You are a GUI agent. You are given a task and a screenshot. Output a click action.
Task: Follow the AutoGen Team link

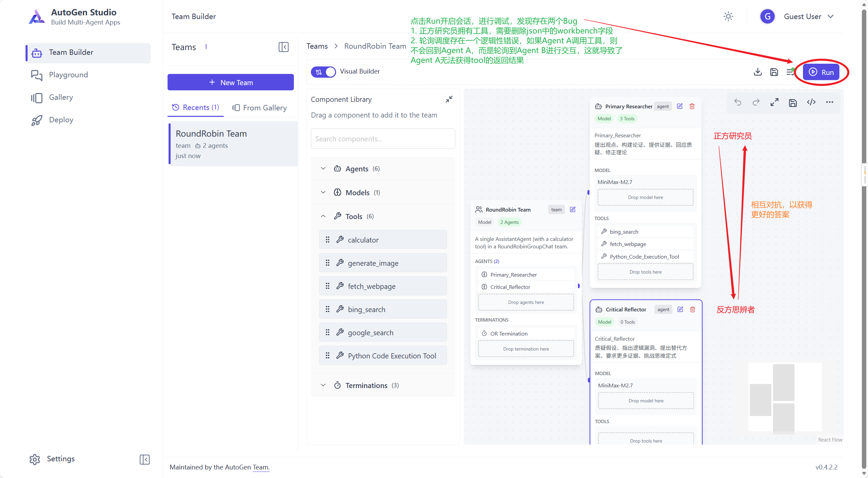click(x=261, y=467)
